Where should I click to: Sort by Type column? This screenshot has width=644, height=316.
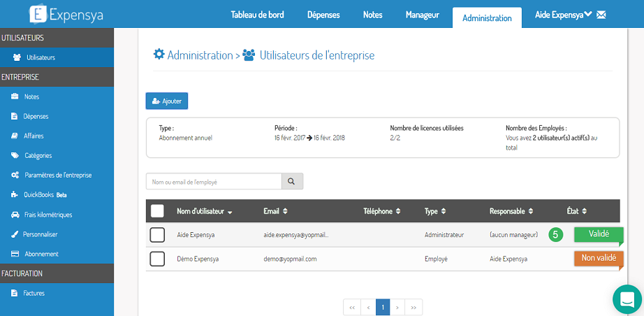coord(437,211)
